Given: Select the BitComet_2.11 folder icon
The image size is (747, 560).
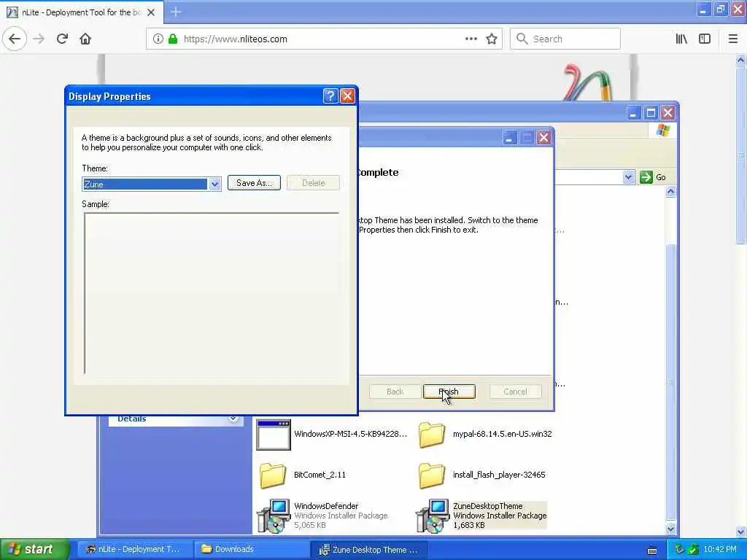Looking at the screenshot, I should point(273,475).
